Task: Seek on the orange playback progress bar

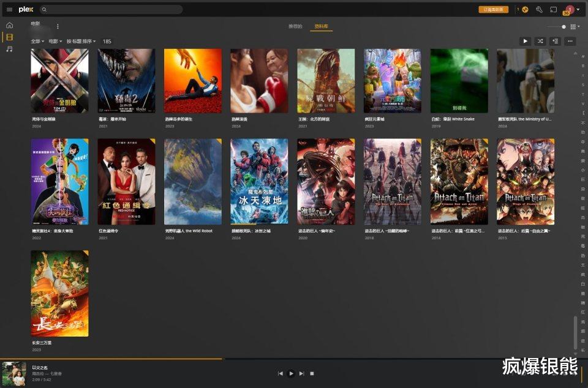Action: click(x=111, y=359)
